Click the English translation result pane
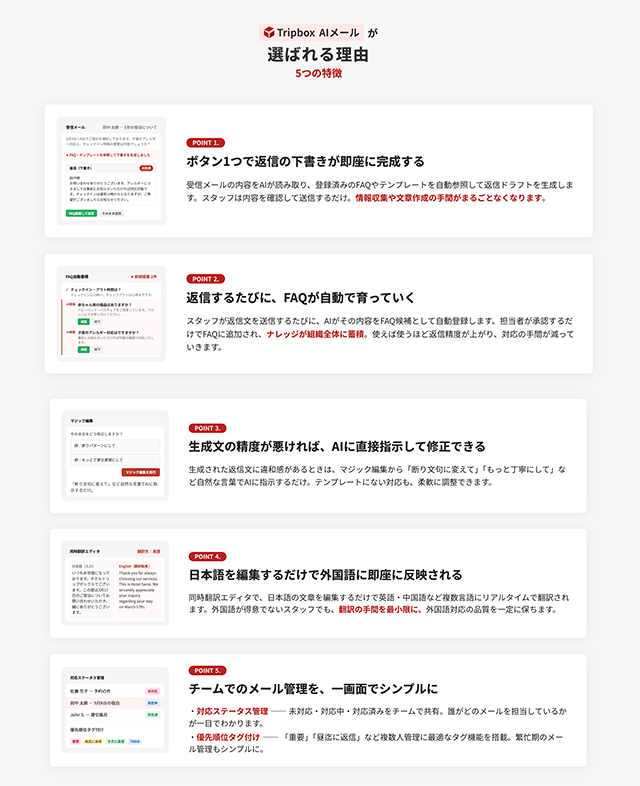 click(x=139, y=588)
